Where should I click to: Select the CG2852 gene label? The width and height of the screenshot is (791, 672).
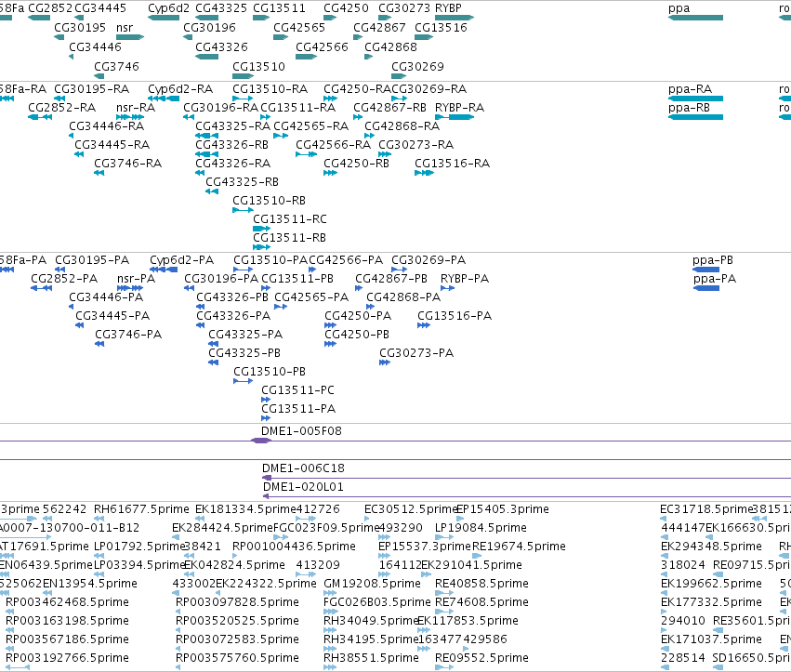[x=50, y=8]
